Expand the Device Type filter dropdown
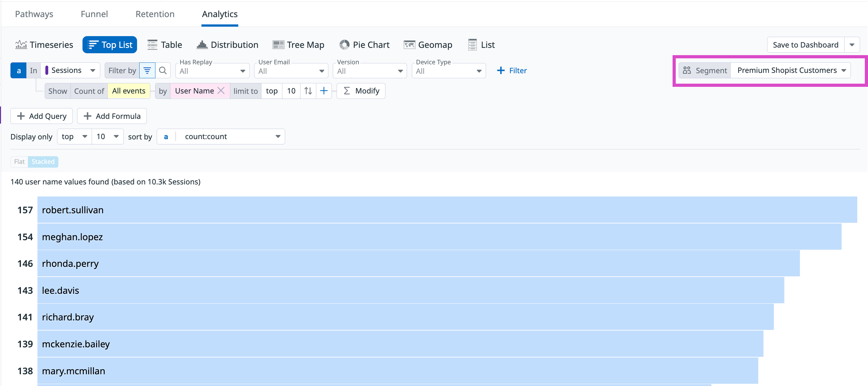The height and width of the screenshot is (386, 868). (449, 71)
